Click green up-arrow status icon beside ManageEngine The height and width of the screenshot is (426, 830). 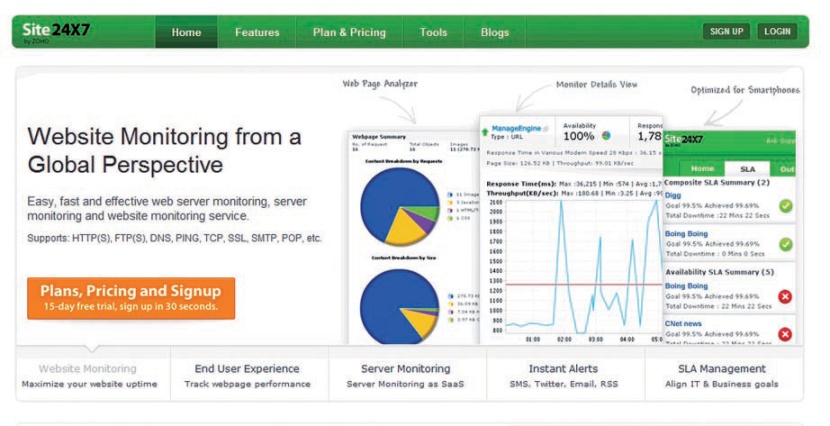(485, 132)
